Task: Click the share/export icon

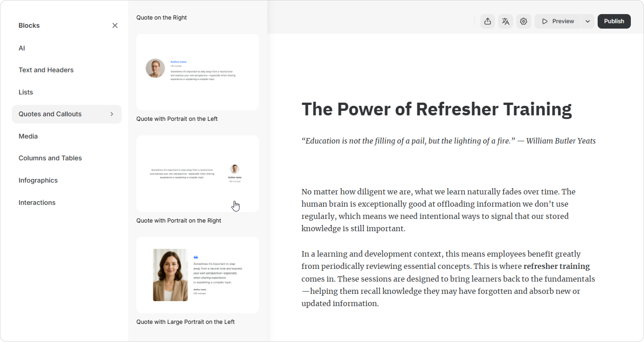Action: 487,21
